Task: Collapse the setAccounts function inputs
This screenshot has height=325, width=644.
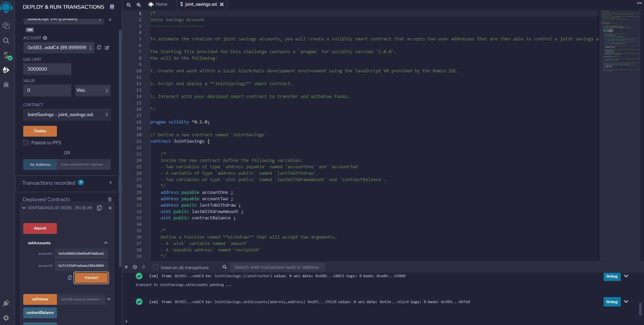Action: point(106,243)
